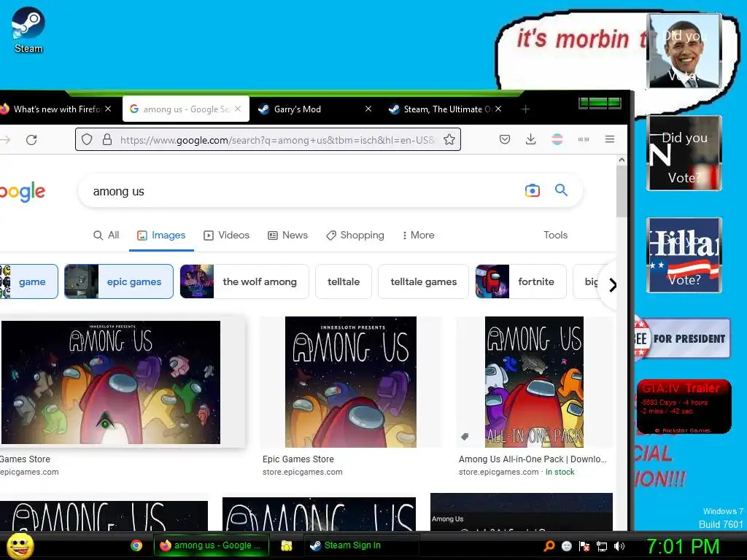This screenshot has width=747, height=560.
Task: Toggle the telltale games filter chip
Action: point(424,281)
